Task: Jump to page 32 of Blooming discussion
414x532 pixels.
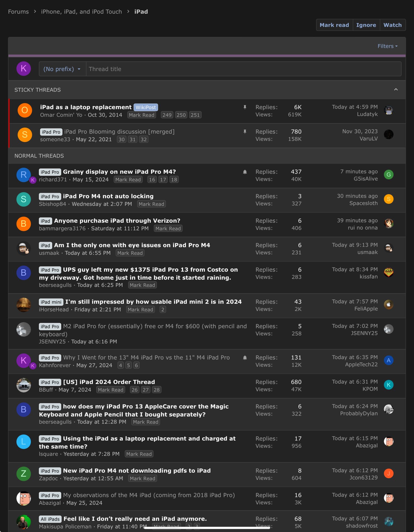Action: tap(144, 140)
